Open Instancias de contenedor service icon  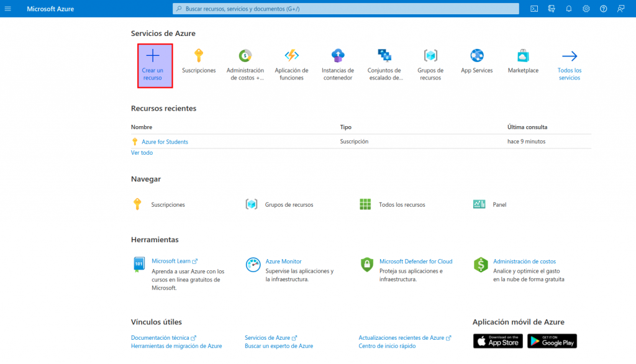pyautogui.click(x=338, y=55)
